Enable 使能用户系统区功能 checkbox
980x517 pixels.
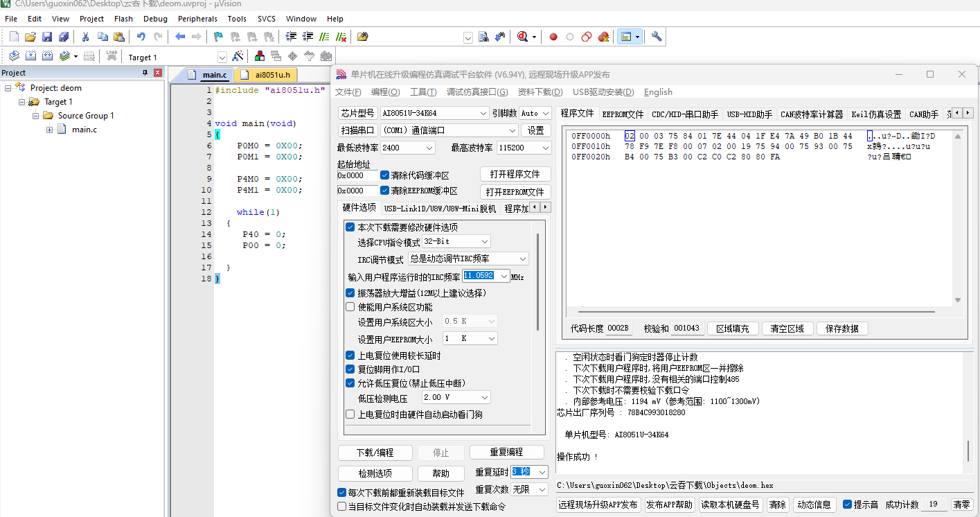[350, 307]
